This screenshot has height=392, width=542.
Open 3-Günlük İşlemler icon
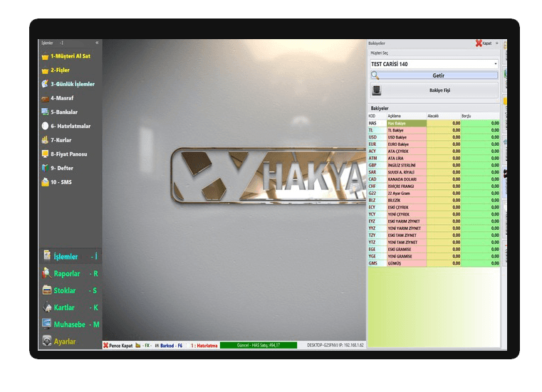point(45,84)
